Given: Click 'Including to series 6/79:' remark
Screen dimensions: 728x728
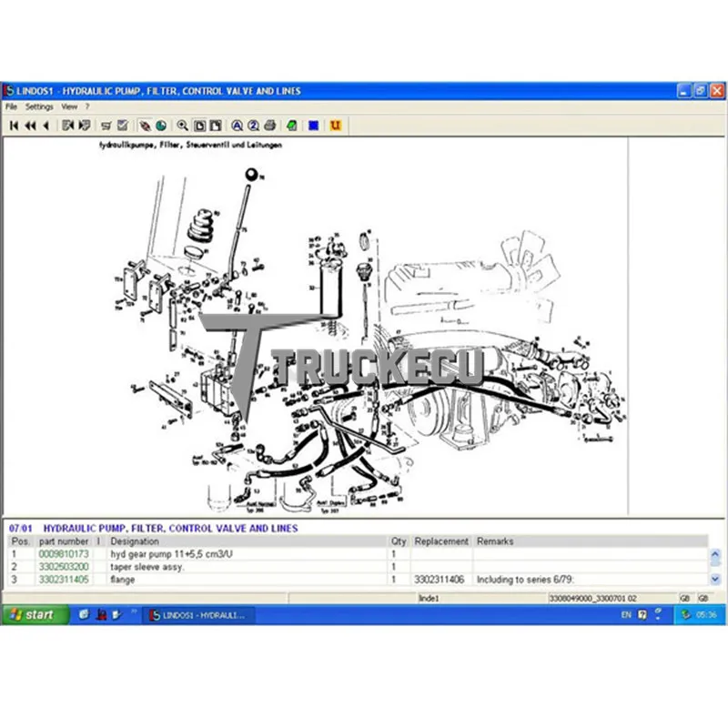Looking at the screenshot, I should point(526,580).
